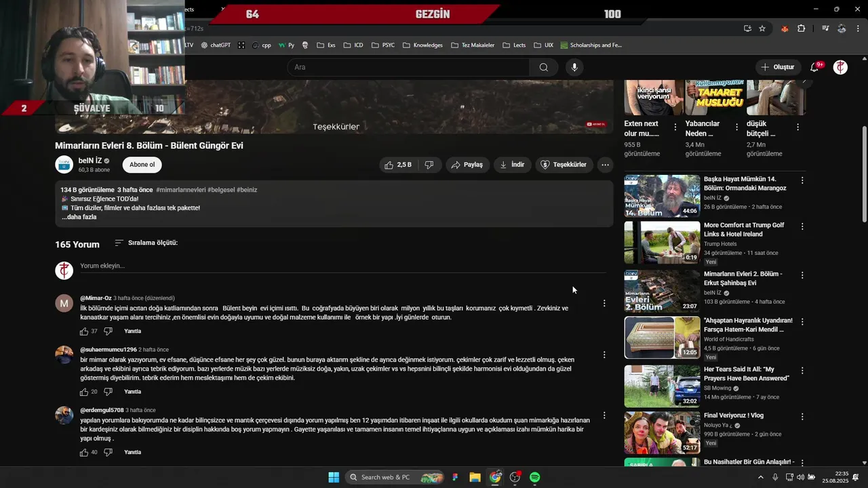The image size is (868, 488).
Task: Click the Oluştur create button
Action: point(777,67)
